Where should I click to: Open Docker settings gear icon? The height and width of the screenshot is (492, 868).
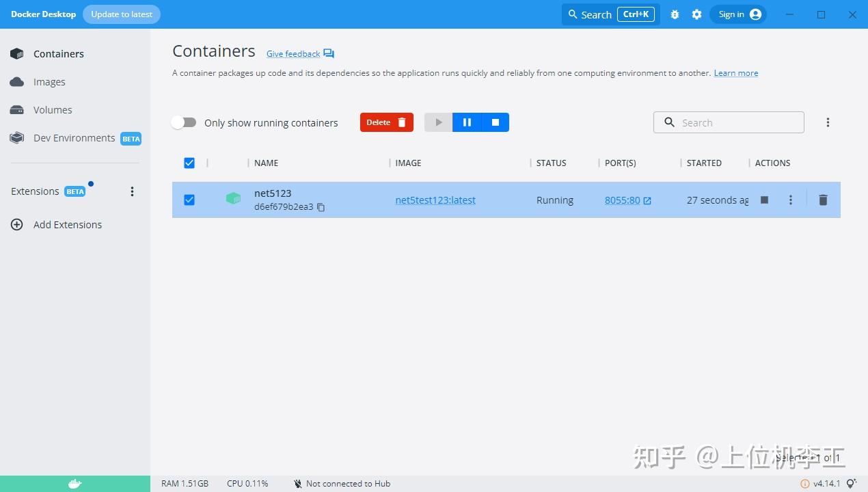click(696, 14)
